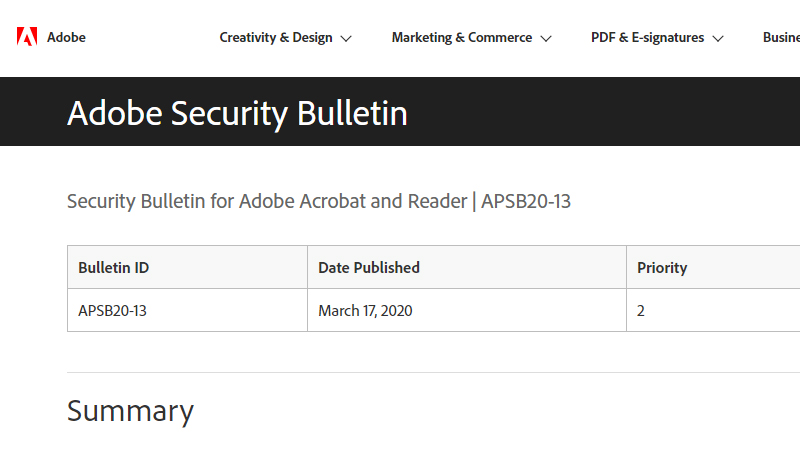Viewport: 800px width, 450px height.
Task: Click the Priority column header
Action: click(662, 267)
